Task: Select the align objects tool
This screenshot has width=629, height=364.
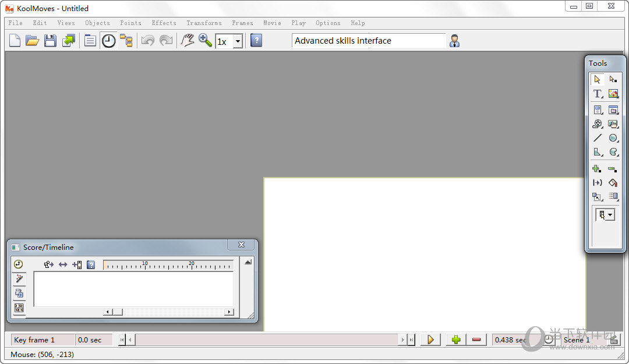Action: tap(613, 196)
